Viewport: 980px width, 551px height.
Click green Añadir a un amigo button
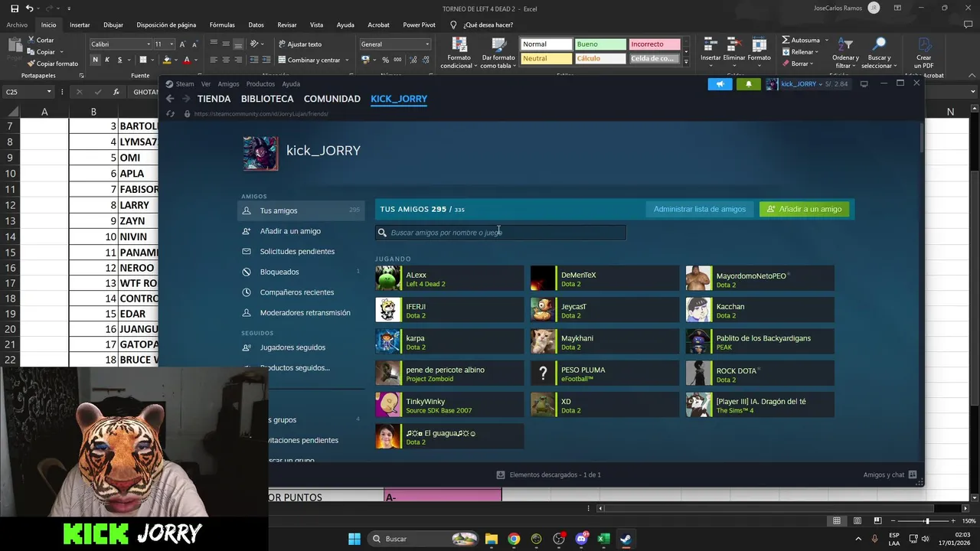click(804, 209)
